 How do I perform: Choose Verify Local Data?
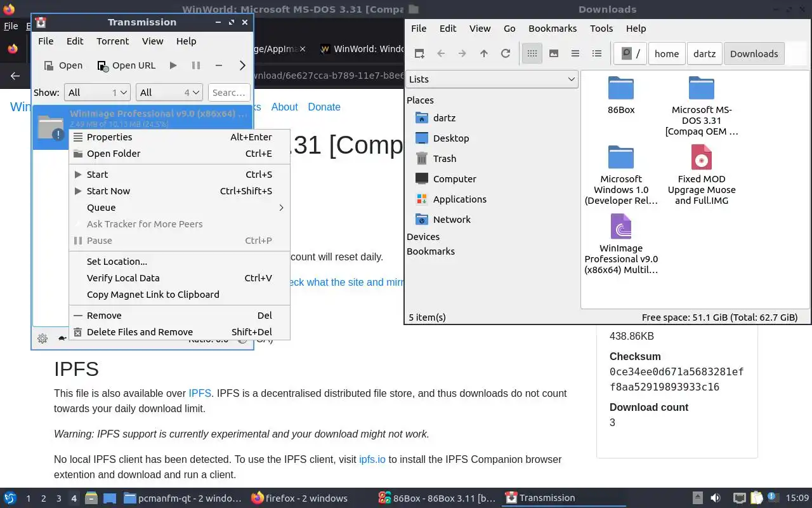pos(180,278)
